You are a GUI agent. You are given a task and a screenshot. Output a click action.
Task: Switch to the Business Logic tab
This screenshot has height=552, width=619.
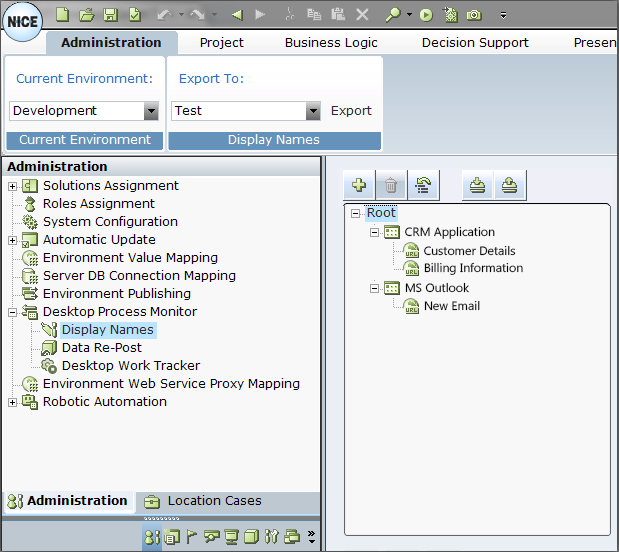(x=331, y=43)
